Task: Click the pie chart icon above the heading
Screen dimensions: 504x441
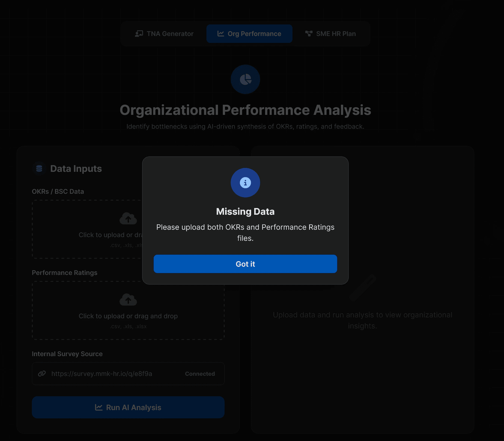Action: coord(245,80)
